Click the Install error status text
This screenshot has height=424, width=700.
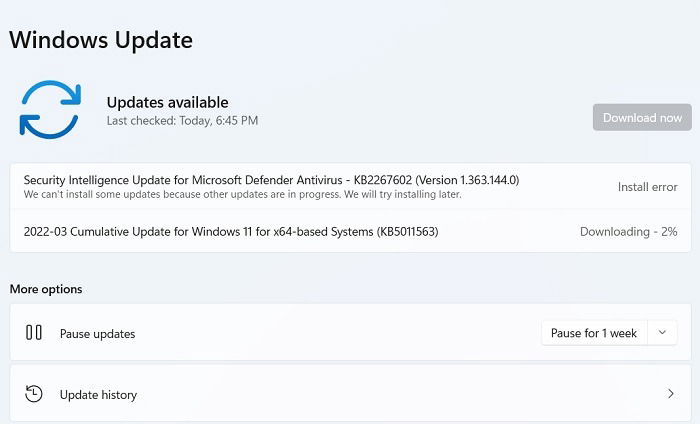[647, 187]
